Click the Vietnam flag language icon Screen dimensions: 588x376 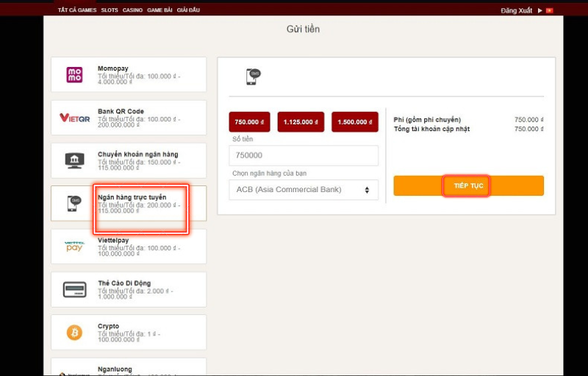click(548, 10)
